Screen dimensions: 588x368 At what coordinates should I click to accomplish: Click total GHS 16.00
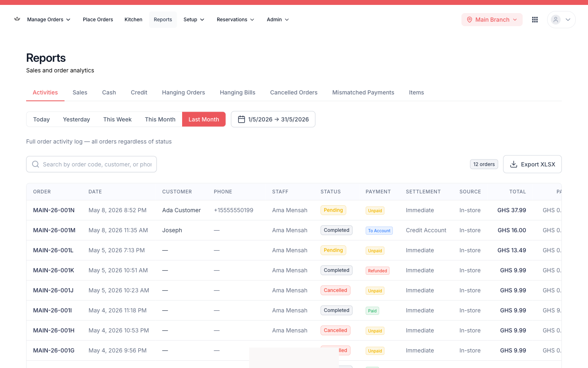pos(512,230)
